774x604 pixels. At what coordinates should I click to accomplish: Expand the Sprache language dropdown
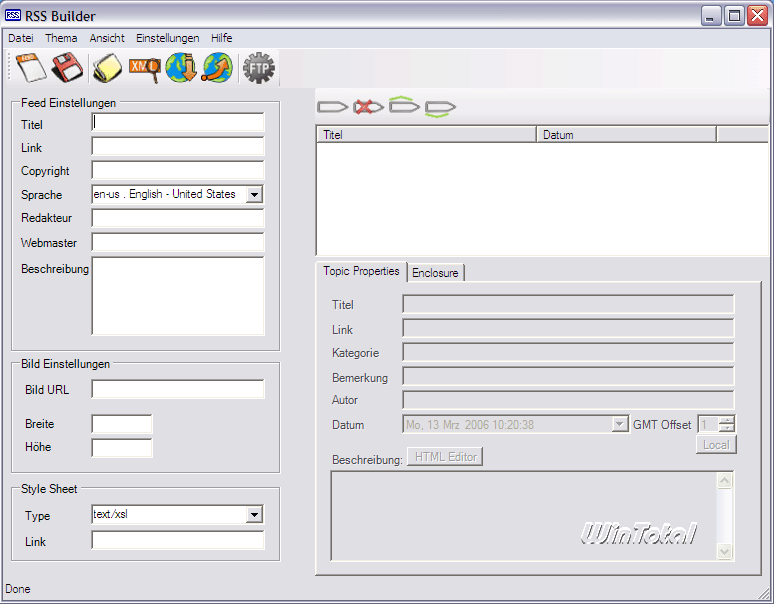(254, 194)
